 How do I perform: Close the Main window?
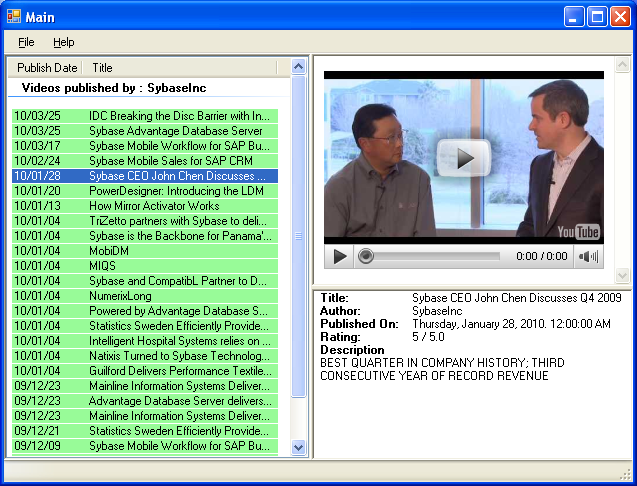tap(620, 17)
